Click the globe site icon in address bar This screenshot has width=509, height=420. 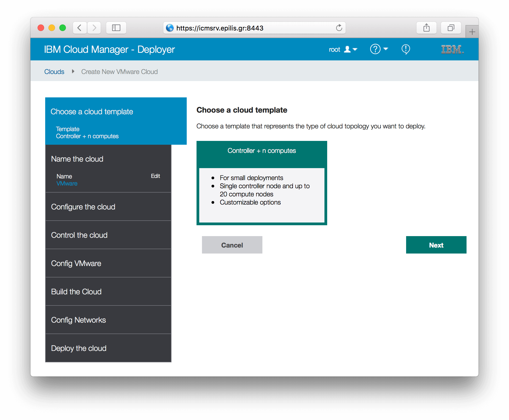pos(170,28)
